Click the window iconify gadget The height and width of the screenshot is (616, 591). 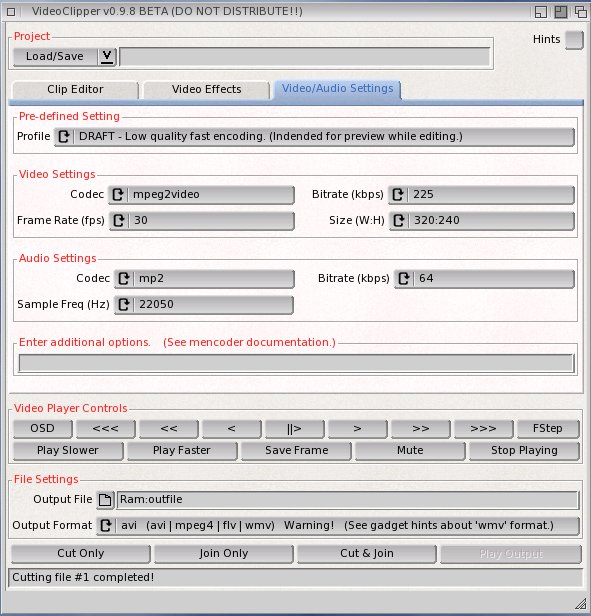pos(541,12)
